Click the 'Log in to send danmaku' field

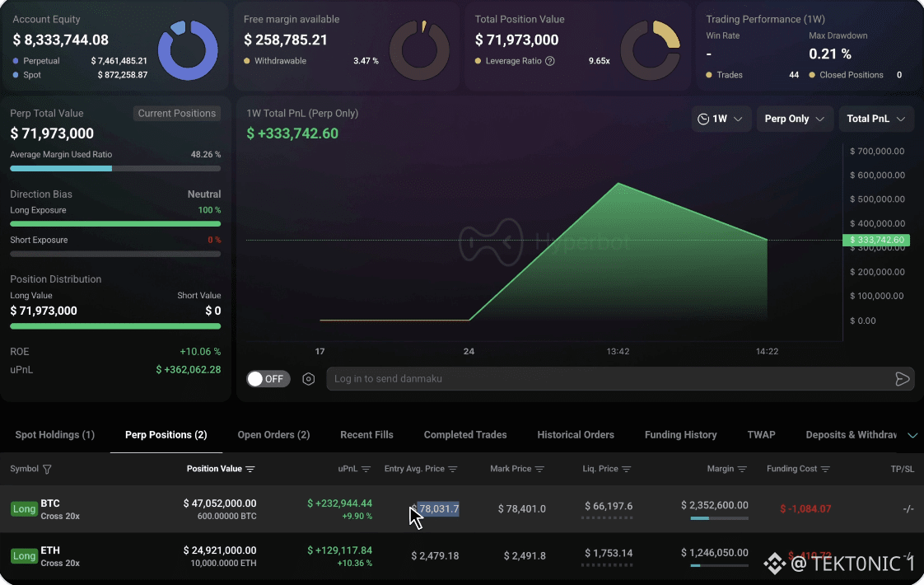coord(610,378)
